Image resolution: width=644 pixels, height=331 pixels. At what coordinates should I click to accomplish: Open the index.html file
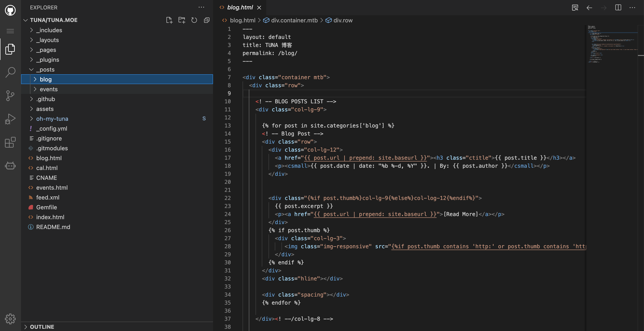117,217
